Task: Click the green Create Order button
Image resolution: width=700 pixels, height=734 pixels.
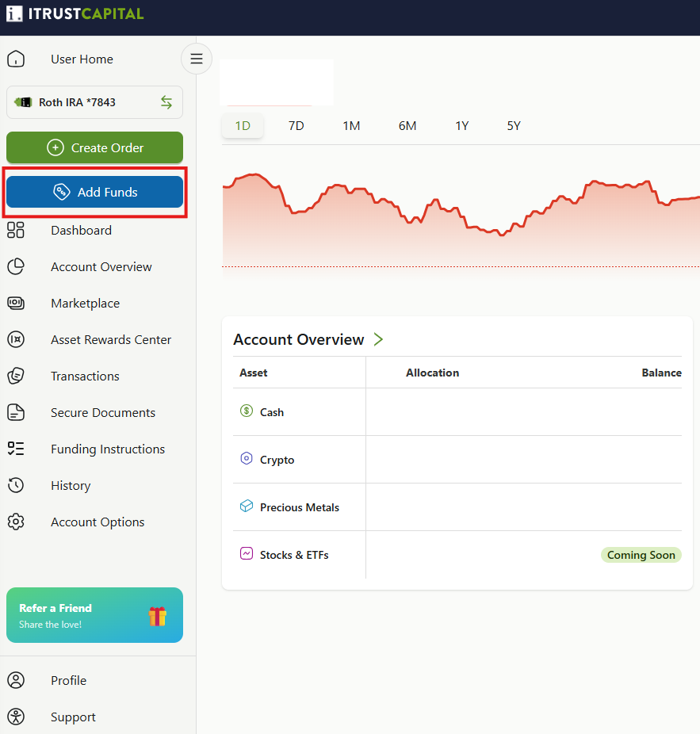Action: click(94, 147)
